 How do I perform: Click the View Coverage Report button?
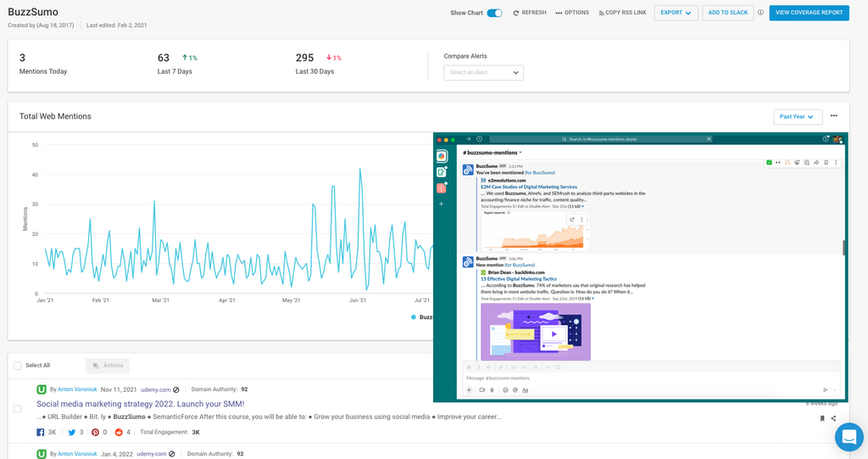coord(809,13)
